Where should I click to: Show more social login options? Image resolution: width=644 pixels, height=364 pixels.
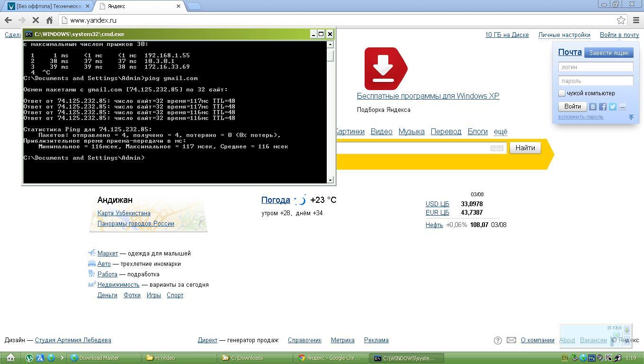[623, 107]
